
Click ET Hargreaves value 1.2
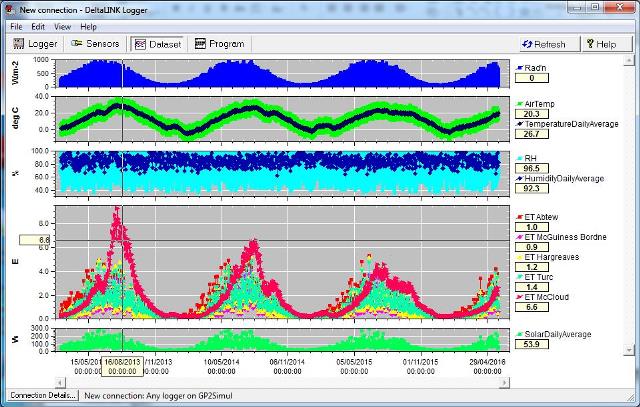pos(532,267)
